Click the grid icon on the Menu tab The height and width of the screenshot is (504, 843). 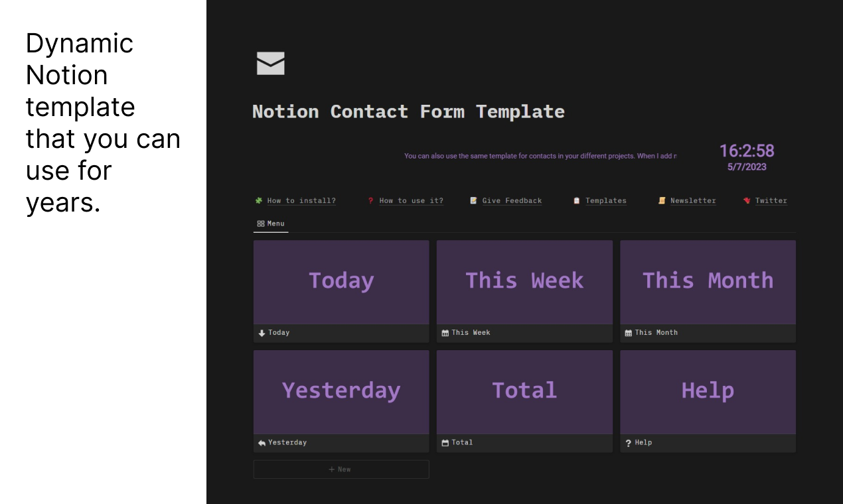(x=260, y=223)
